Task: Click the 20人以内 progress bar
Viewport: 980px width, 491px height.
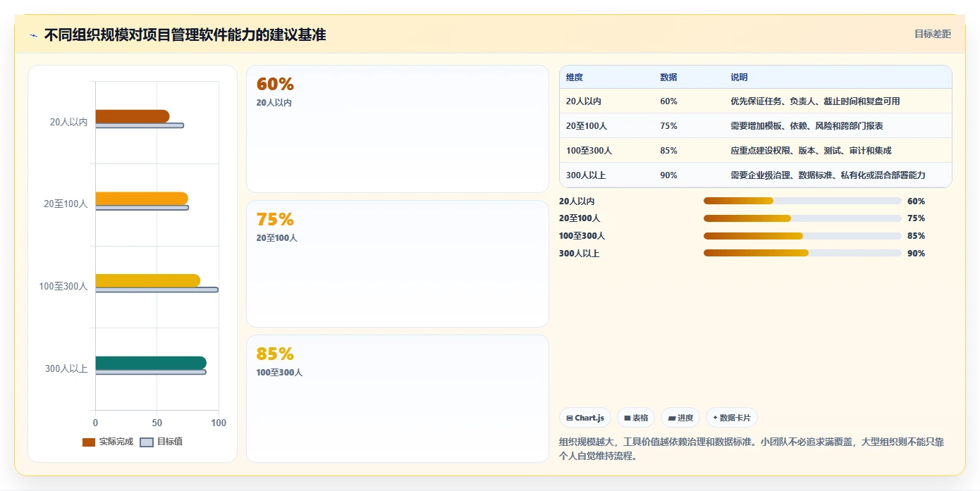Action: (802, 201)
